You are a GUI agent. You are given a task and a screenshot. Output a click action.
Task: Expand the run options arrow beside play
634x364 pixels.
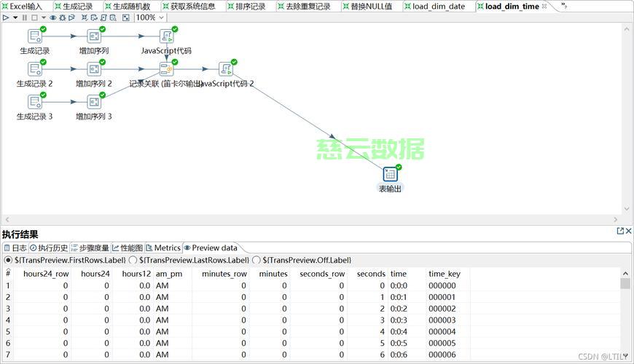tap(15, 17)
